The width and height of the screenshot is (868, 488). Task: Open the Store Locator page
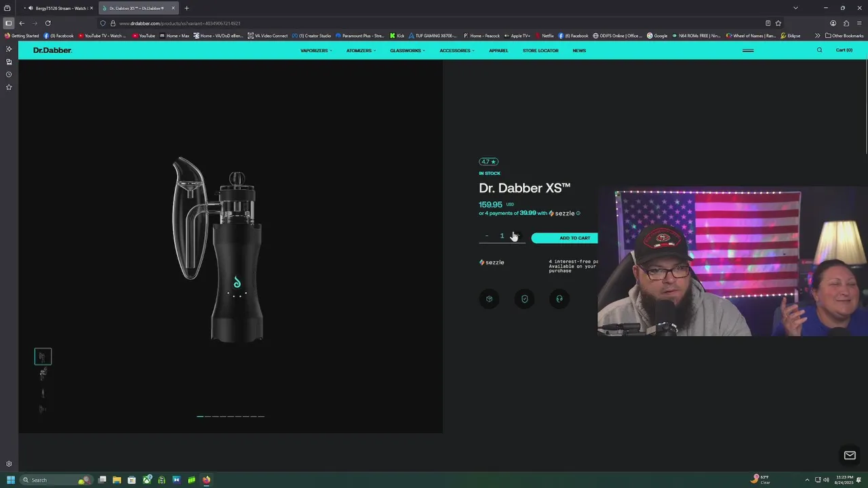(x=540, y=50)
